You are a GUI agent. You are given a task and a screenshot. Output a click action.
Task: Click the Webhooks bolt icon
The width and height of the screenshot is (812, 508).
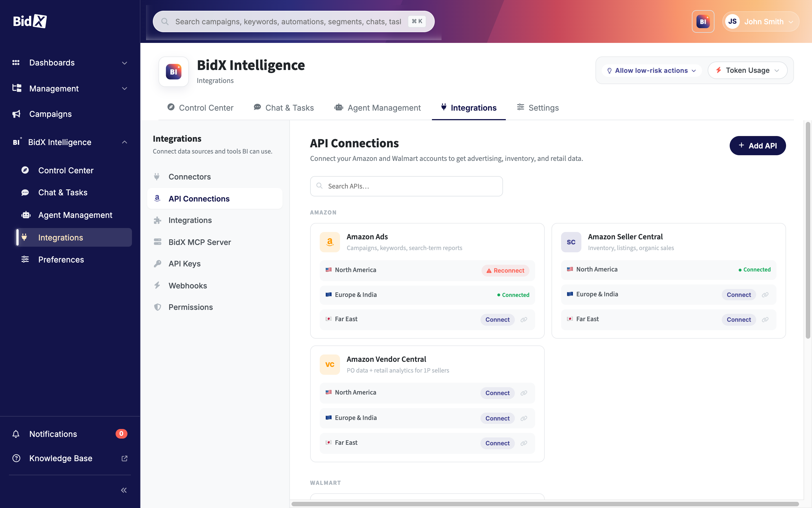pyautogui.click(x=157, y=285)
